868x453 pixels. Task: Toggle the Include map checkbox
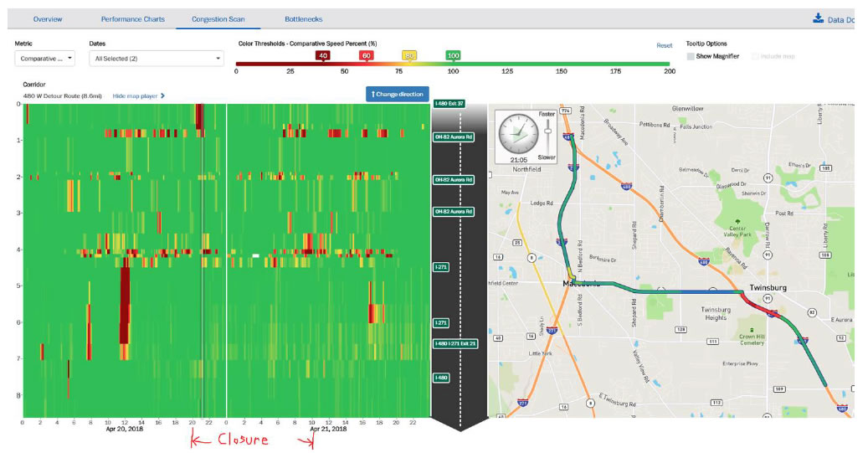[756, 57]
